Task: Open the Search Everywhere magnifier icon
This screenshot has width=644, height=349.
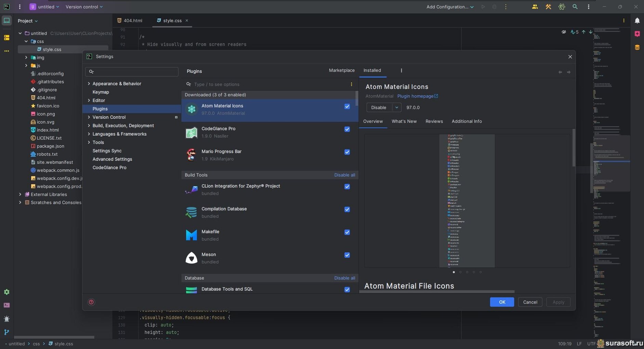Action: 575,7
